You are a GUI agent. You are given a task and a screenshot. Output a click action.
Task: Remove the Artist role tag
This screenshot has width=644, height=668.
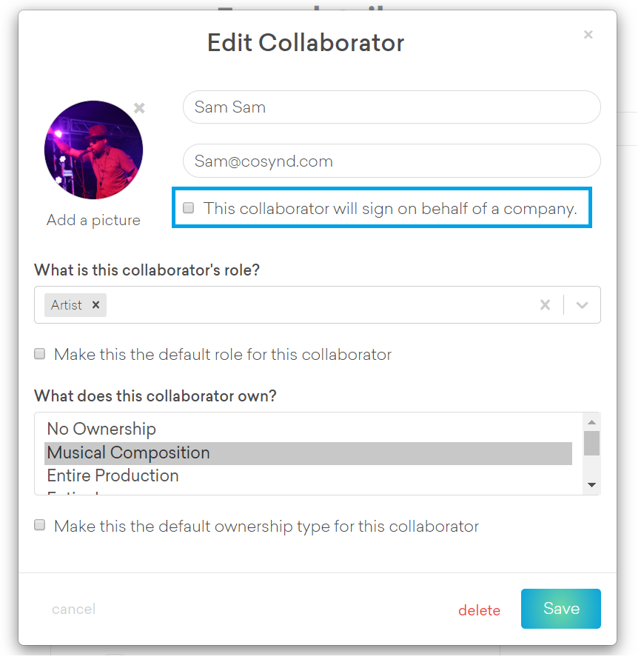(95, 304)
